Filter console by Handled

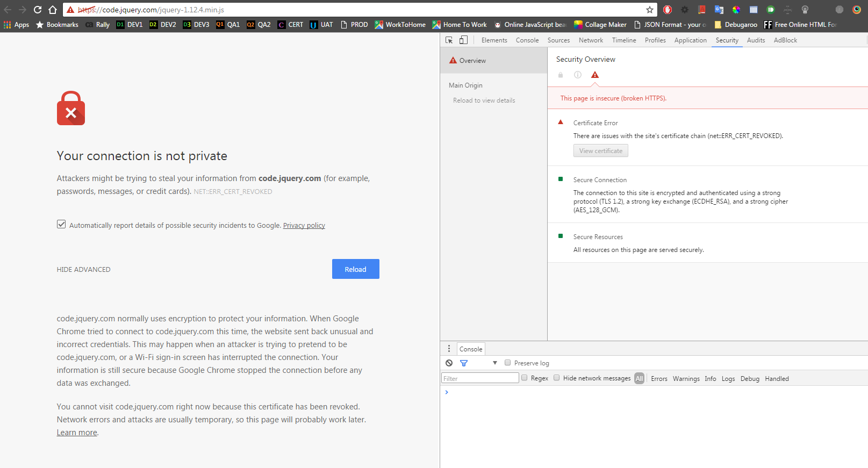click(x=777, y=379)
